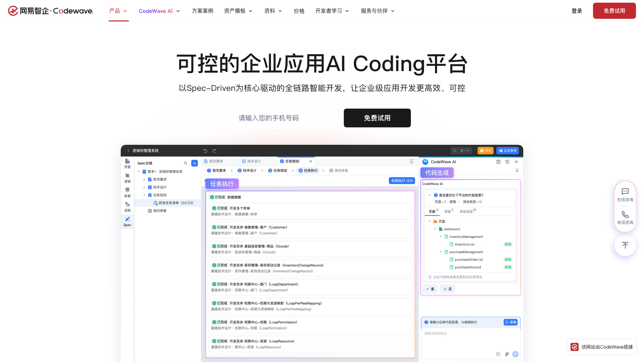Click the 全部执行 (23) button
The width and height of the screenshot is (644, 362).
click(402, 181)
